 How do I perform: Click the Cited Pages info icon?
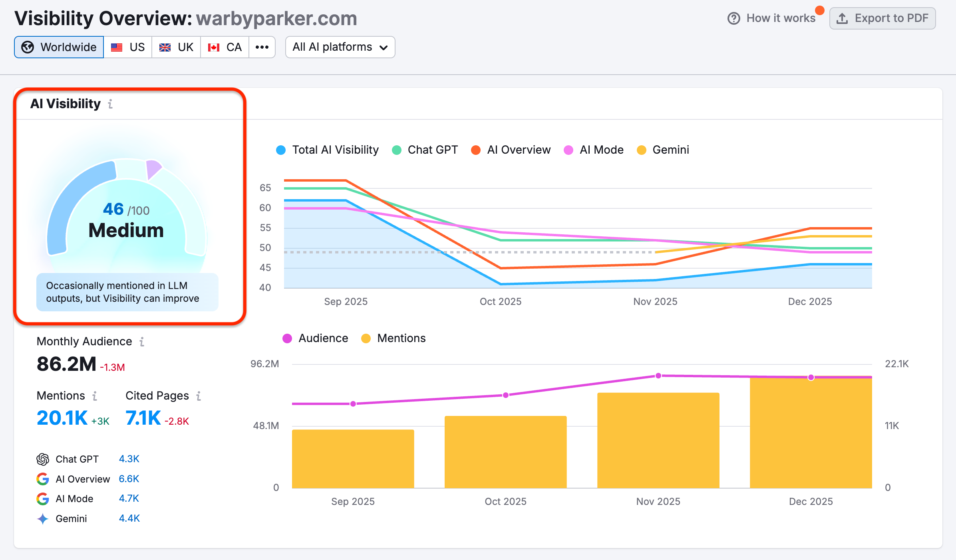point(199,396)
